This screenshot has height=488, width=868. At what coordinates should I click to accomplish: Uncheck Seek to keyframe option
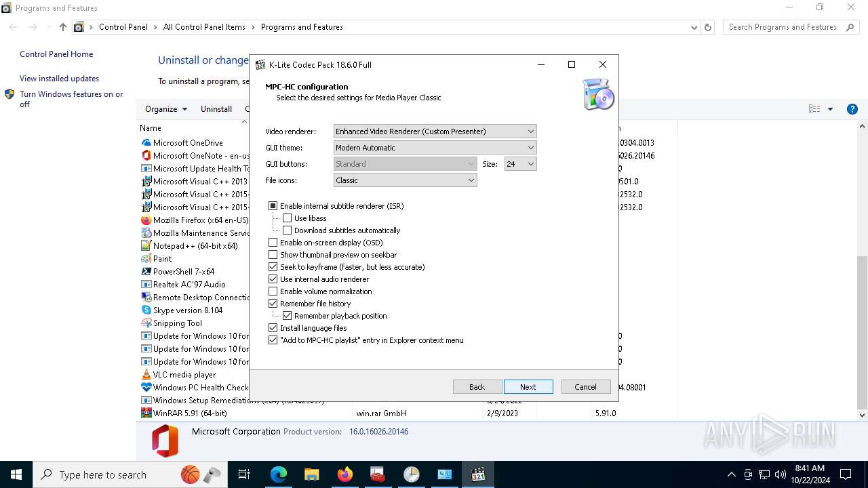click(273, 267)
